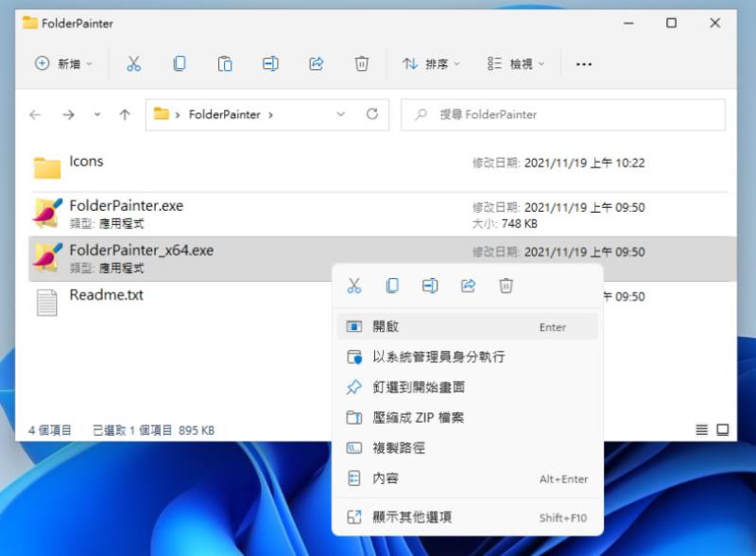Choose 內容 (Properties) from the context menu
Viewport: 756px width, 556px height.
(468, 478)
